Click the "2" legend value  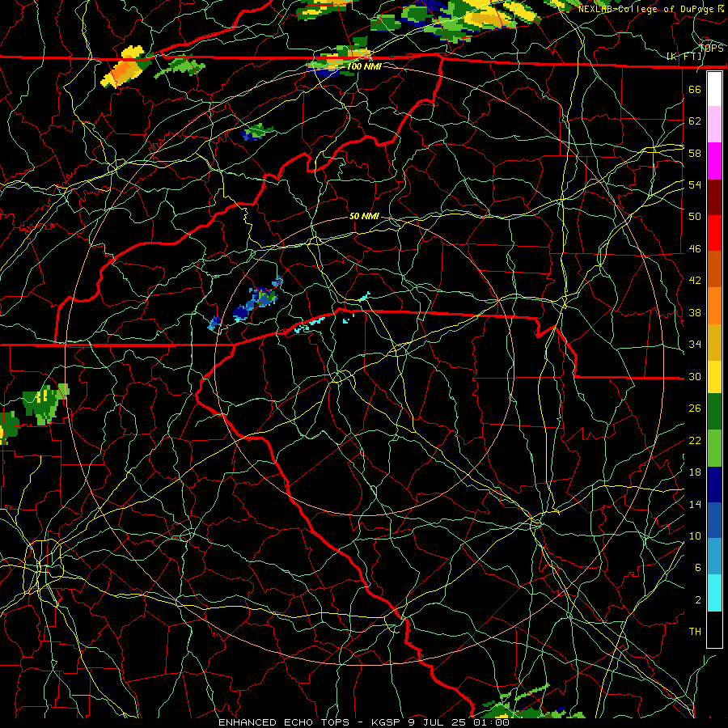(x=698, y=600)
